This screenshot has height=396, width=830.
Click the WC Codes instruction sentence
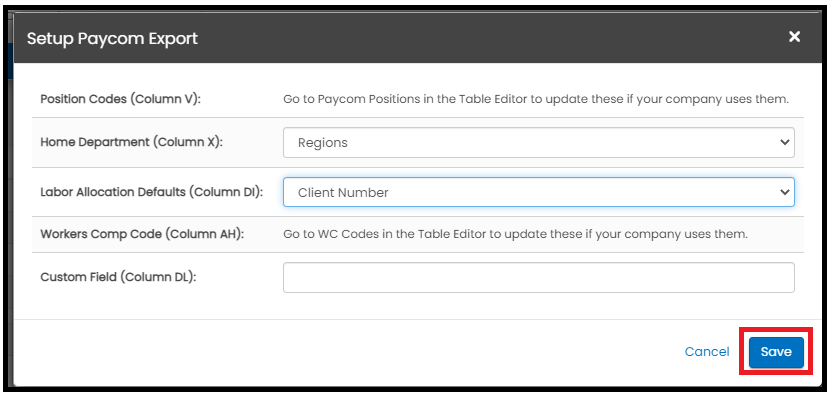tap(516, 235)
